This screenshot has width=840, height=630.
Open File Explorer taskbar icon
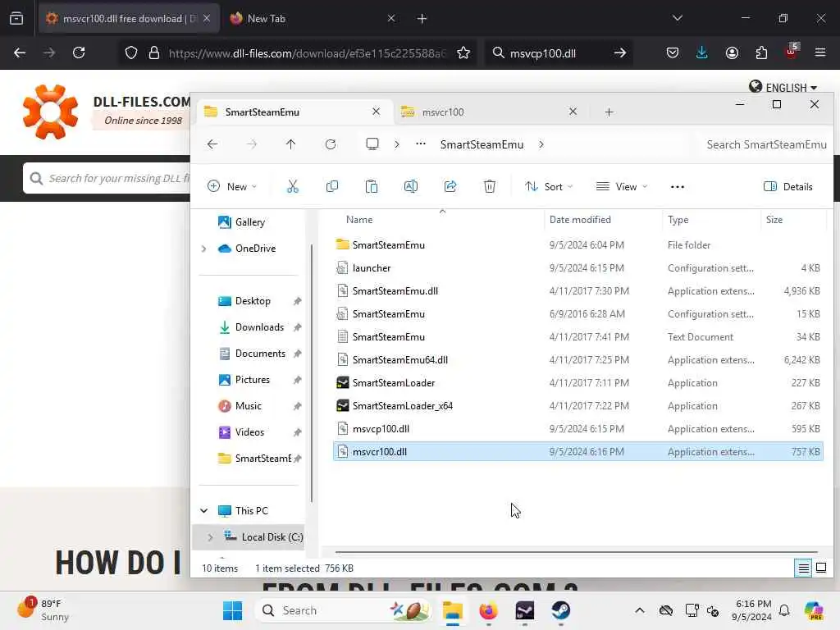(453, 610)
